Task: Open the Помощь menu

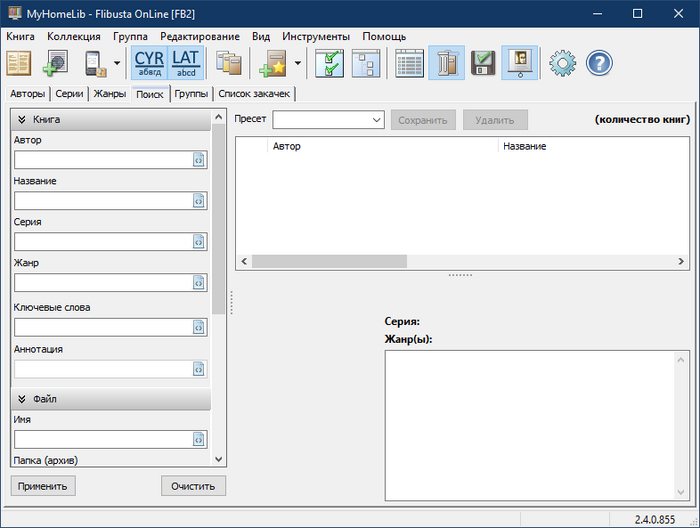Action: click(384, 37)
